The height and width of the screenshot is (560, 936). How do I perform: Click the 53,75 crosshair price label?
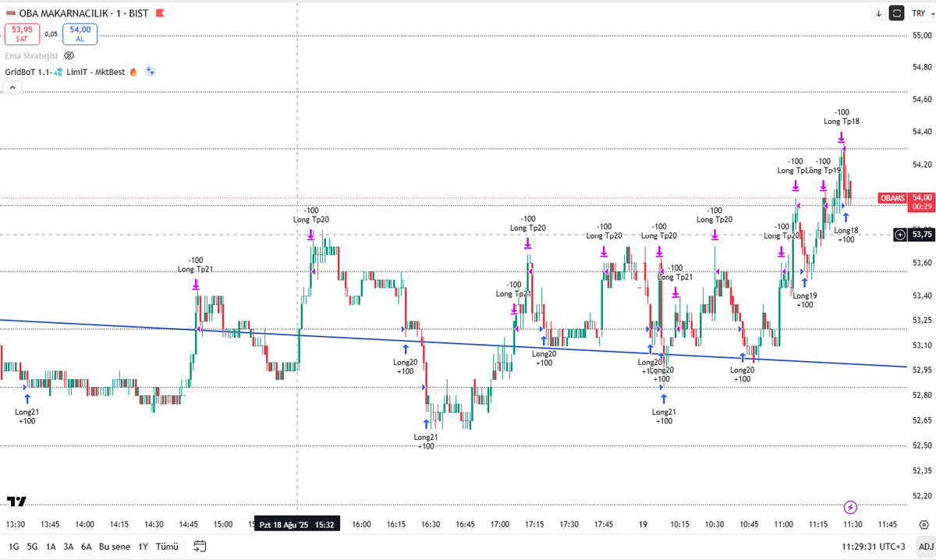click(x=922, y=235)
